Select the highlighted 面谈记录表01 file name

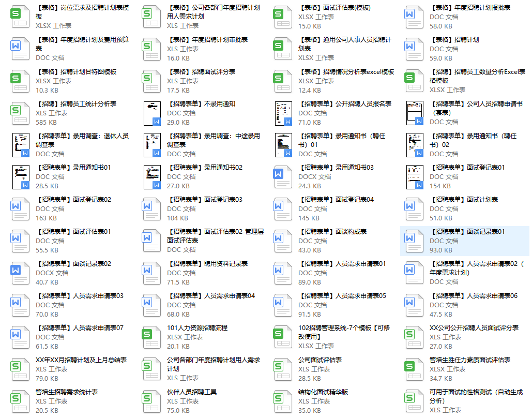pos(467,232)
